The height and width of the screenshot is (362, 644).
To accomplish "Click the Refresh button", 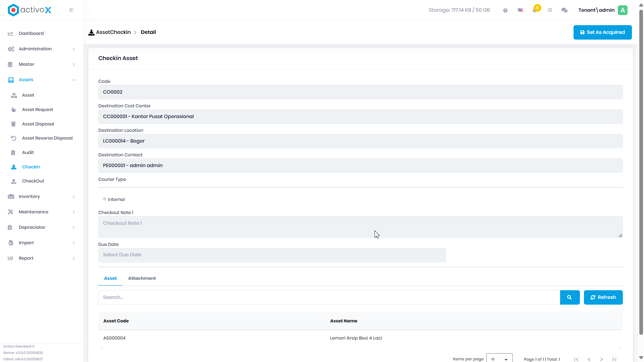I will pos(603,298).
